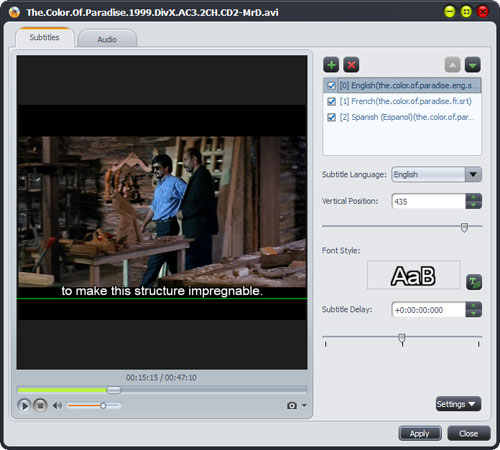This screenshot has width=500, height=450.
Task: Increase Vertical Position with the up stepper
Action: coord(474,197)
